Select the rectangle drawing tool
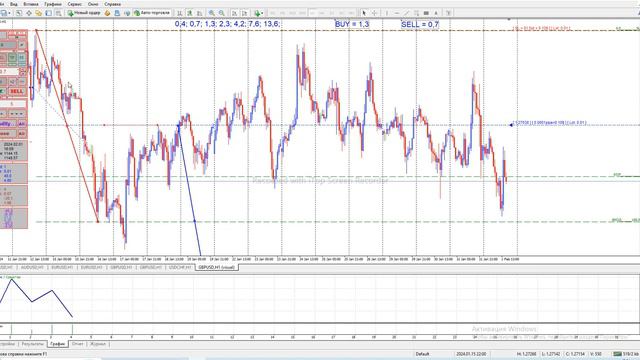 426,13
